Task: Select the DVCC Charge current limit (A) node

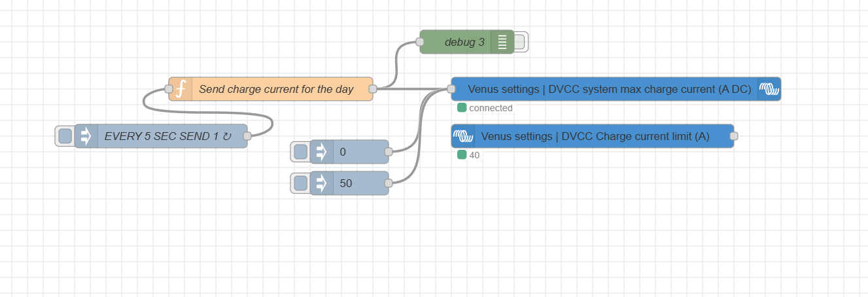Action: point(595,136)
